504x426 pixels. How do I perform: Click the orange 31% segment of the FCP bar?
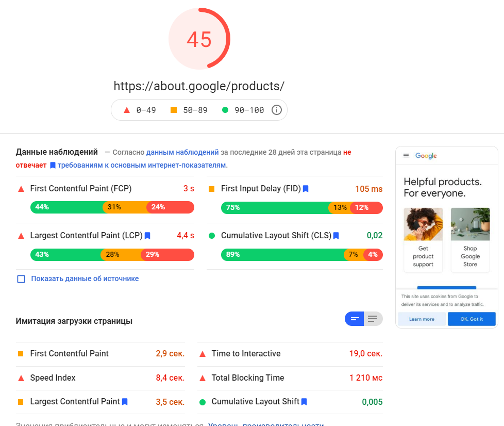coord(125,207)
